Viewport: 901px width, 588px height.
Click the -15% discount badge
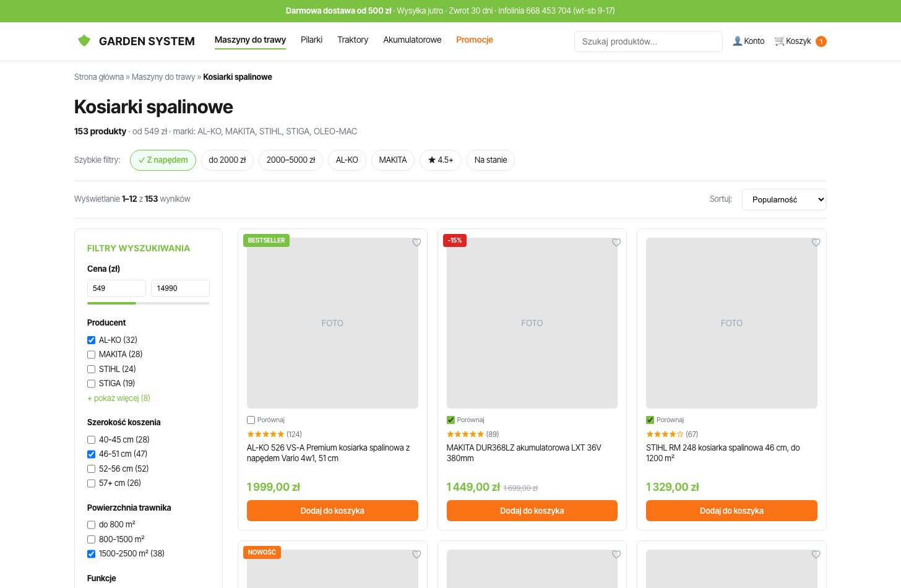point(455,240)
